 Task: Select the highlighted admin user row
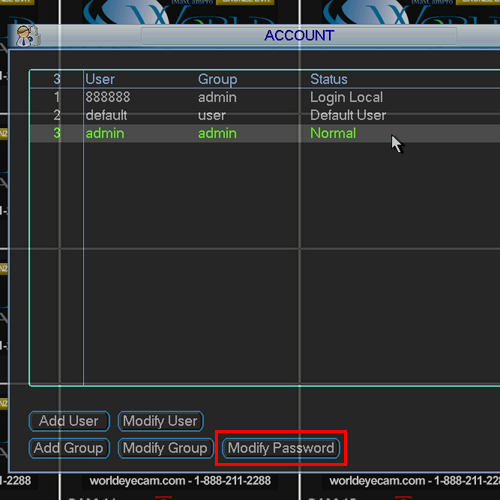tap(265, 133)
